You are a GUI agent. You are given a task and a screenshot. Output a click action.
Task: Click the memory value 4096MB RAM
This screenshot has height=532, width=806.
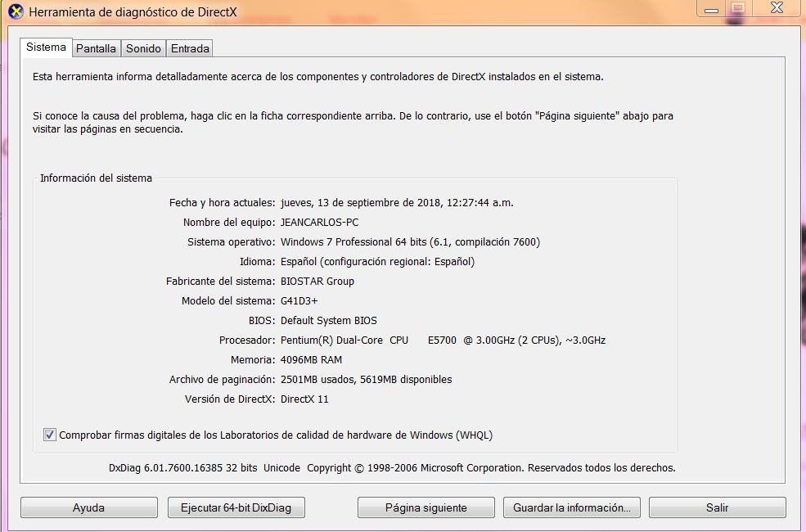point(311,360)
